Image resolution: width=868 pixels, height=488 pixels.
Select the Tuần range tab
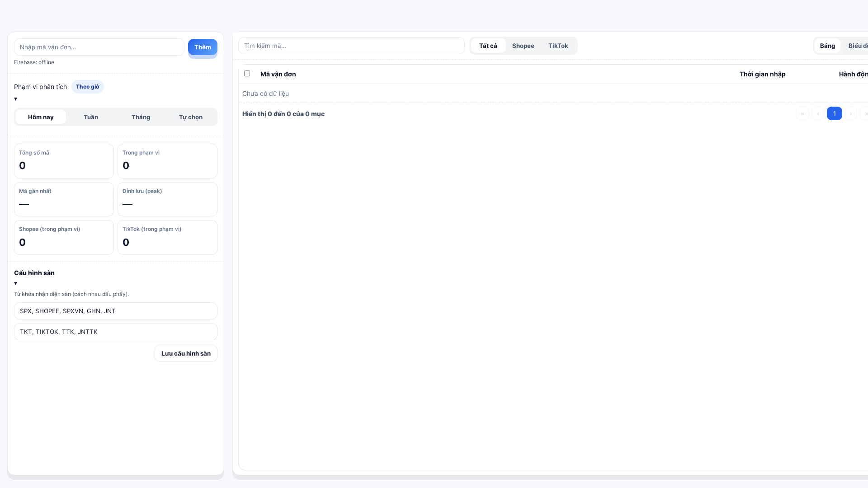click(x=91, y=117)
